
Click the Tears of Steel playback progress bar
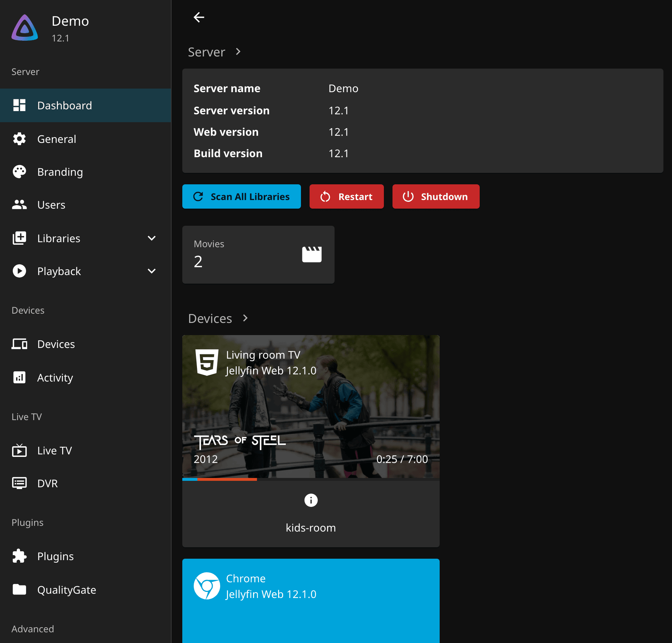(x=311, y=479)
